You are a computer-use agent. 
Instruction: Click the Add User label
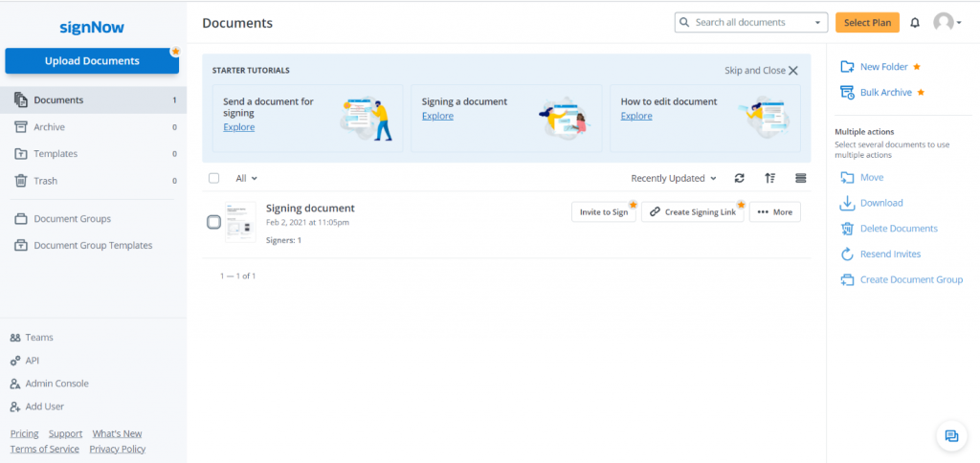45,407
